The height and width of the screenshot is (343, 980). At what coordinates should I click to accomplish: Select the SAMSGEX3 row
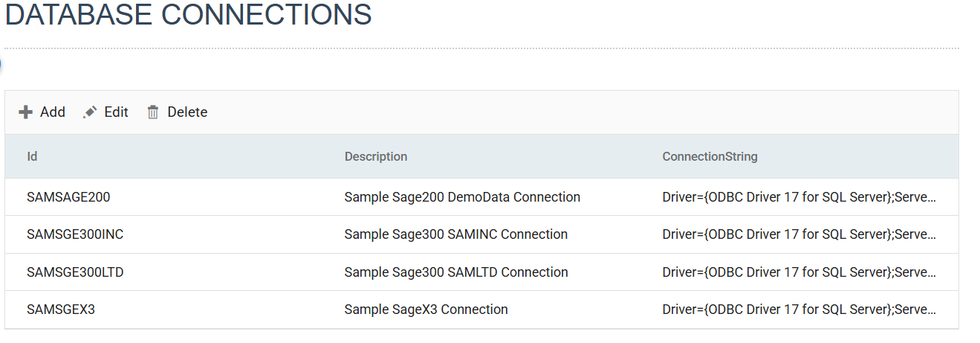tap(481, 310)
